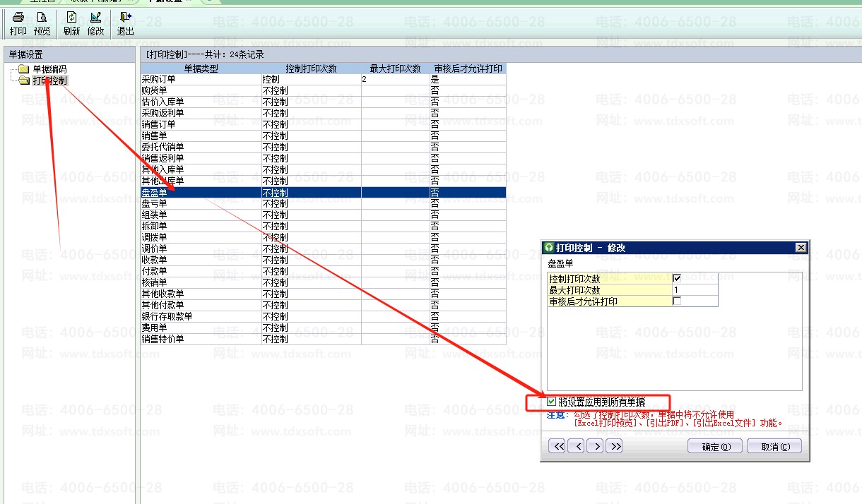
Task: Select the 采购订单 row in the table
Action: 201,80
